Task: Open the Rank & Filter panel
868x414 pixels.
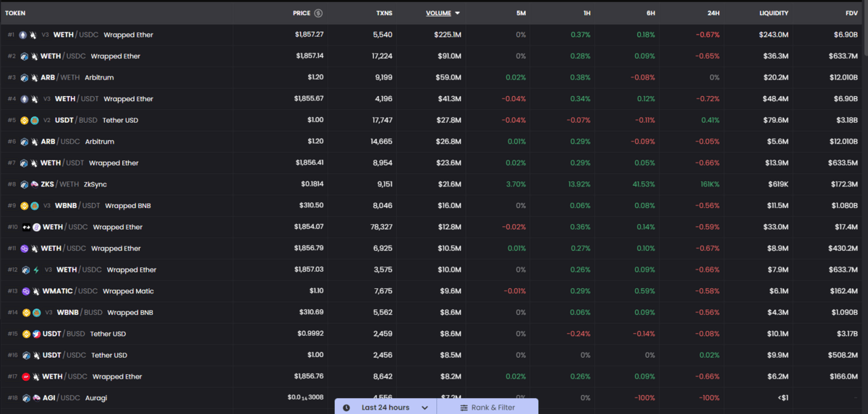Action: [488, 407]
